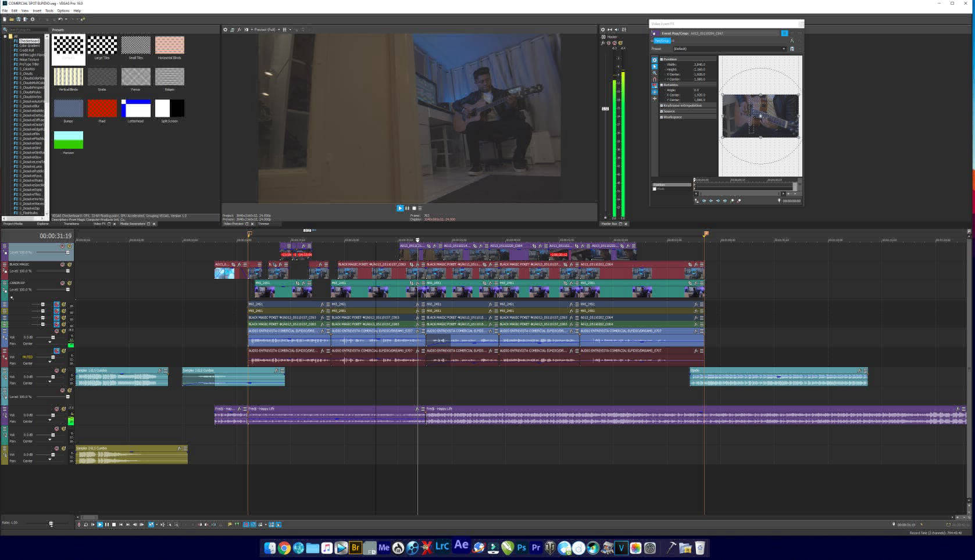Choose the Horizontal Blinds preset thumbnail
This screenshot has width=975, height=560.
[x=170, y=45]
